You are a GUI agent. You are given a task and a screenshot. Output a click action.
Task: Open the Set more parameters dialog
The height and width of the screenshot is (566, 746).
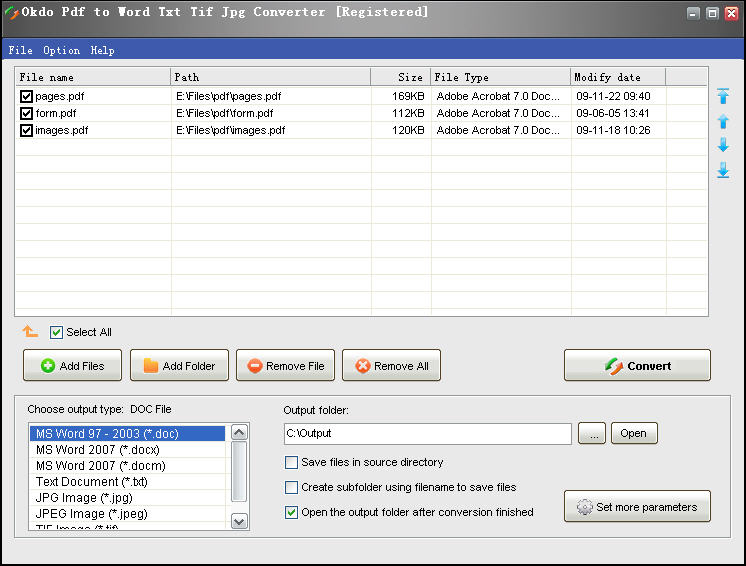click(637, 507)
